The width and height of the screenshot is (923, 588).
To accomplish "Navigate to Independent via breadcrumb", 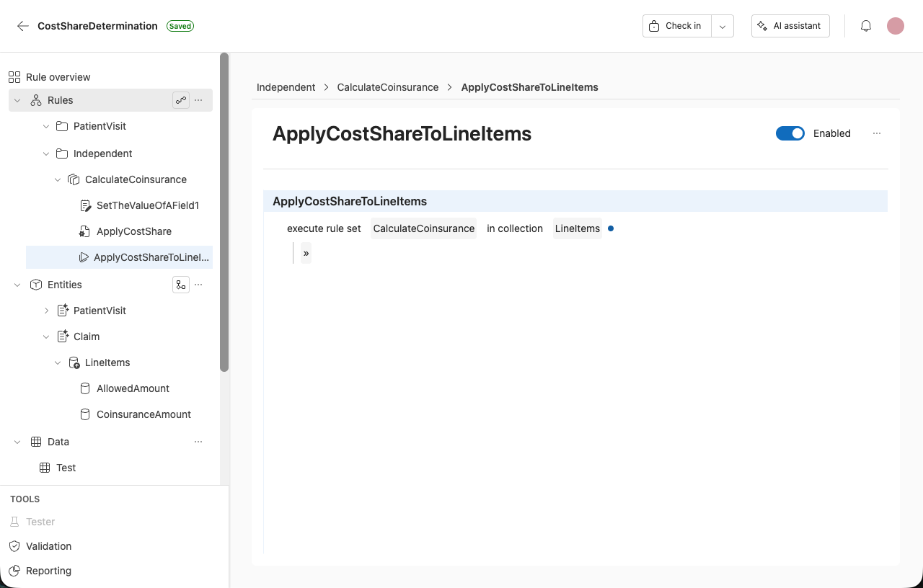I will (286, 86).
